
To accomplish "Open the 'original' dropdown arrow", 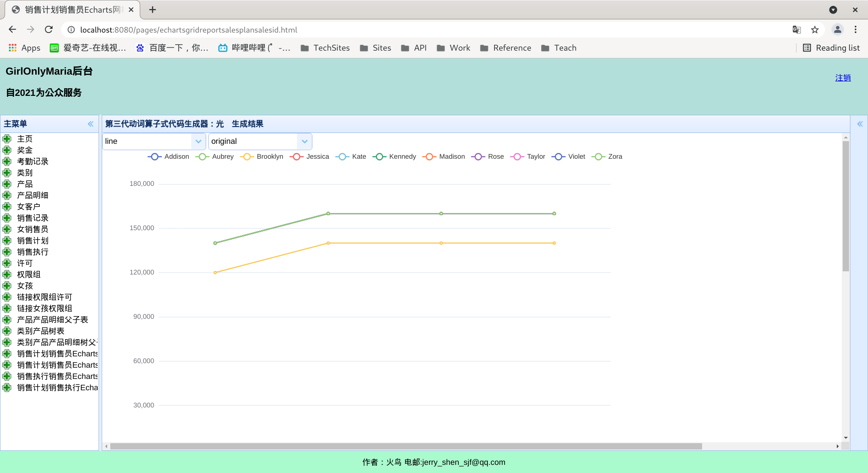I will pyautogui.click(x=305, y=142).
